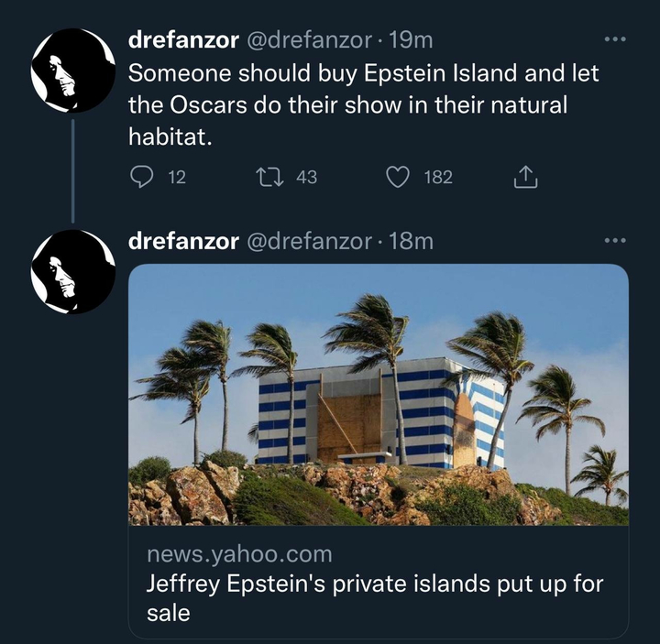Open the 19m timestamp of first tweet
Image resolution: width=660 pixels, height=644 pixels.
click(x=411, y=40)
